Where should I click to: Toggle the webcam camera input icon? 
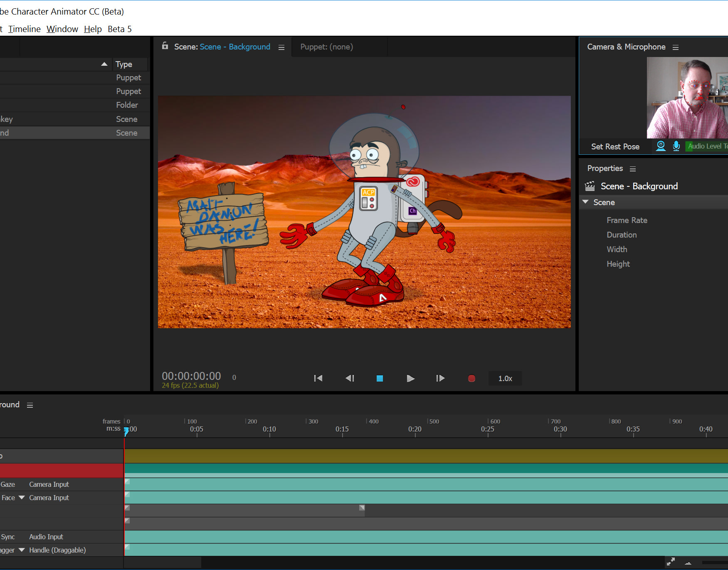coord(661,146)
